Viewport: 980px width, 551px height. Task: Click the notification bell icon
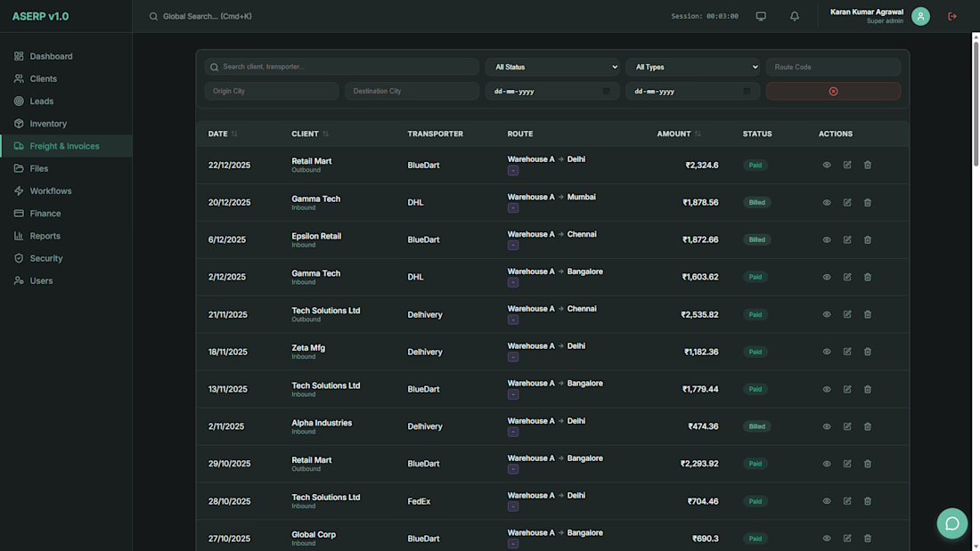[x=795, y=16]
